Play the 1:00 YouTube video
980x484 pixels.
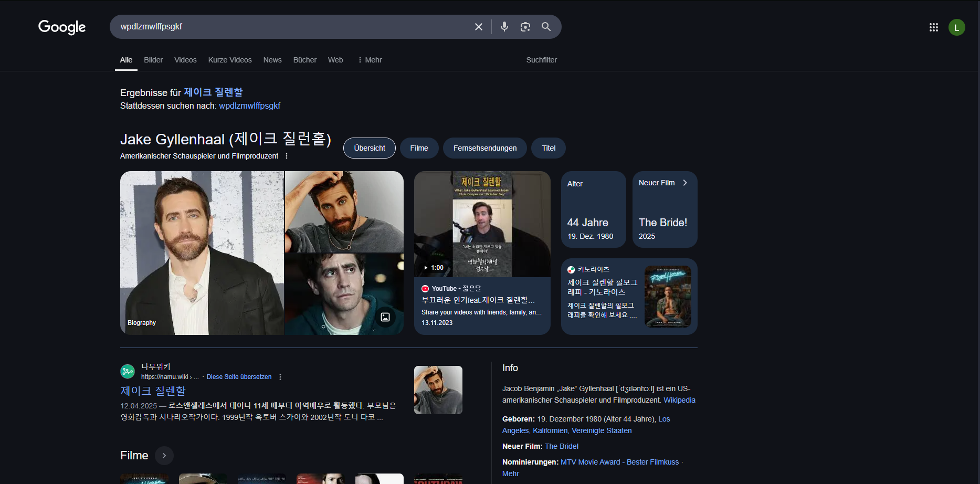(482, 224)
